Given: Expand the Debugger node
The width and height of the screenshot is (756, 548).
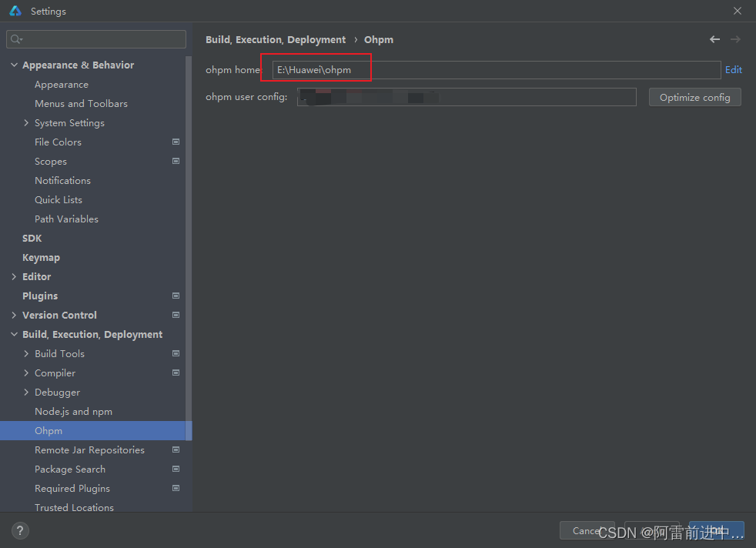Looking at the screenshot, I should [x=26, y=393].
